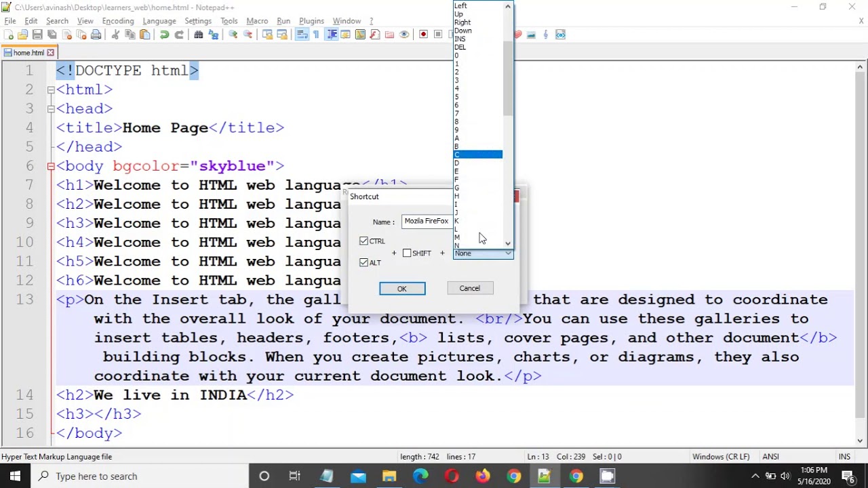Click Cancel in the Shortcut dialog
868x488 pixels.
(470, 288)
